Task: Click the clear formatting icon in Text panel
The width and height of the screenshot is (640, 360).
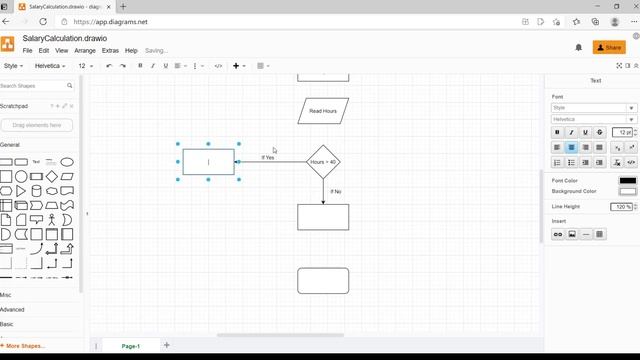Action: (x=617, y=162)
